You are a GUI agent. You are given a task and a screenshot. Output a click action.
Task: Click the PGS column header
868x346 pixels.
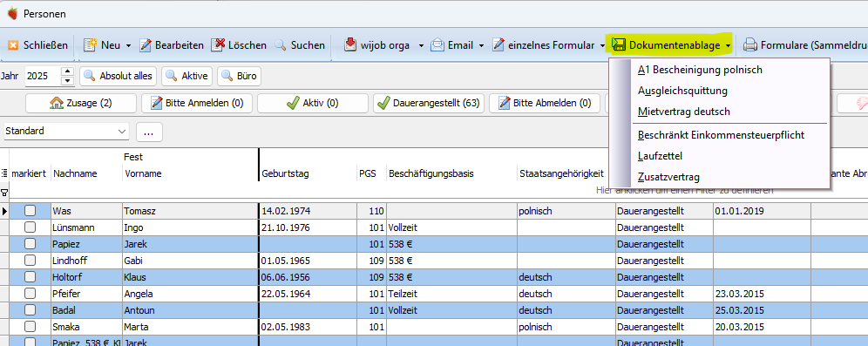[x=371, y=173]
